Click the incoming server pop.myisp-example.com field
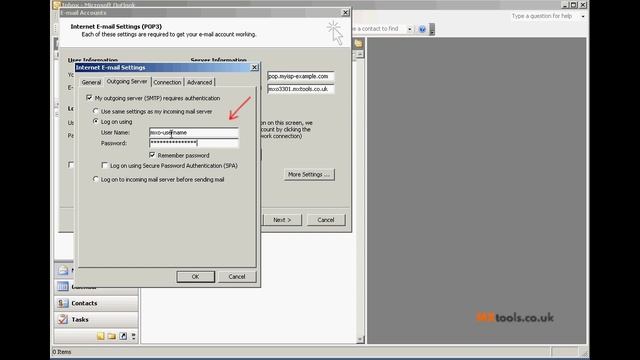This screenshot has width=640, height=360. [301, 76]
